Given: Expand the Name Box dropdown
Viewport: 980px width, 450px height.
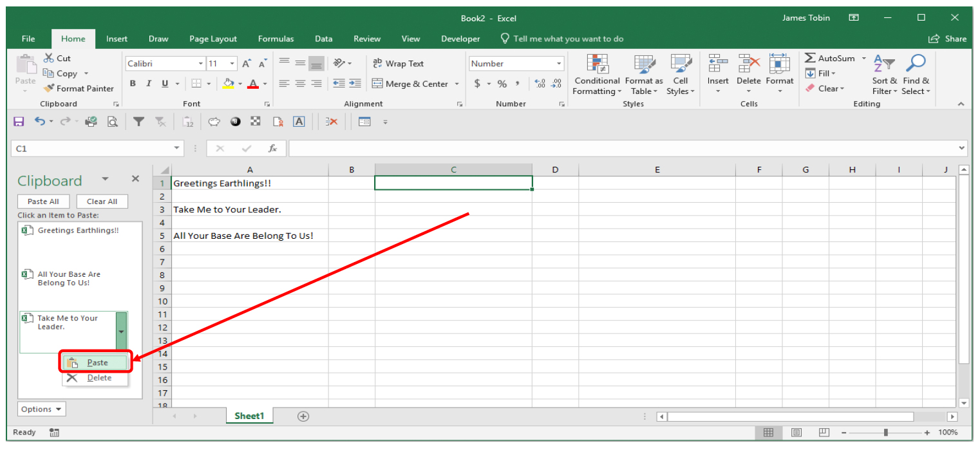Looking at the screenshot, I should coord(178,149).
